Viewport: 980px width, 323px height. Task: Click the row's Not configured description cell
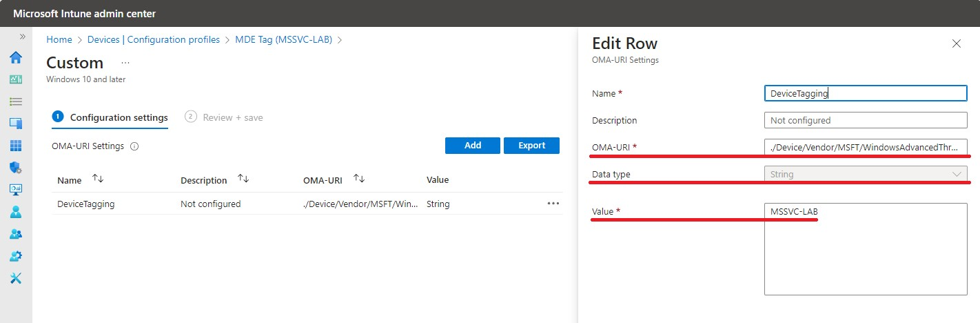coord(211,204)
